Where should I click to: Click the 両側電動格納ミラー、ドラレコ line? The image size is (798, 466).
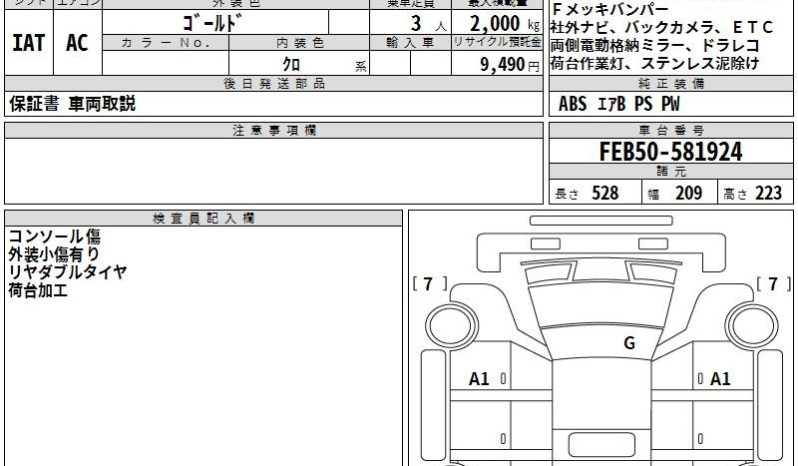pyautogui.click(x=656, y=45)
